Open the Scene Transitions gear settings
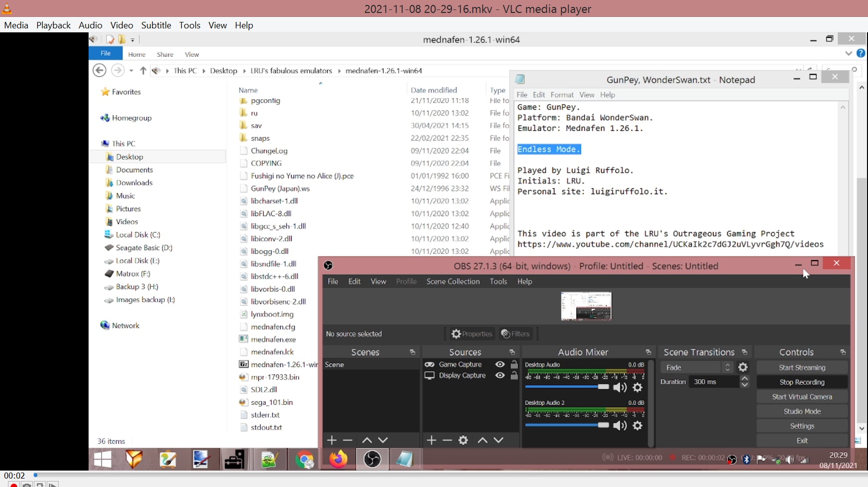Image resolution: width=868 pixels, height=487 pixels. tap(743, 367)
